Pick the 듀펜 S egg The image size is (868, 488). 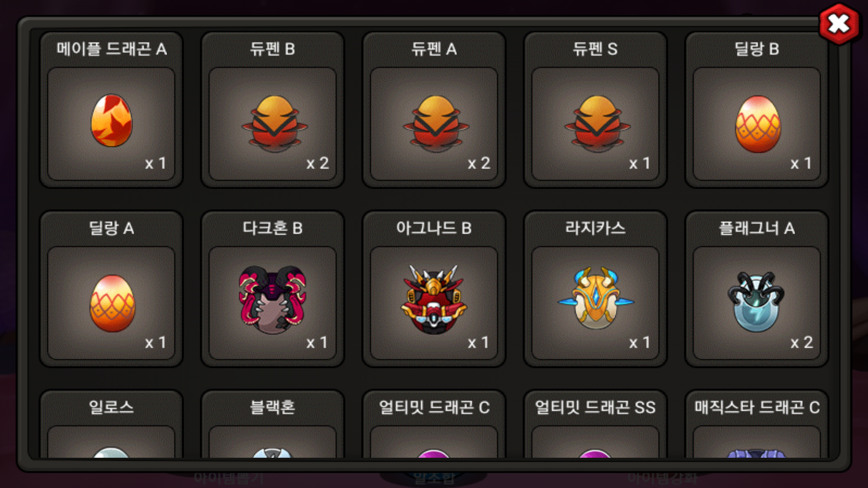pos(597,124)
